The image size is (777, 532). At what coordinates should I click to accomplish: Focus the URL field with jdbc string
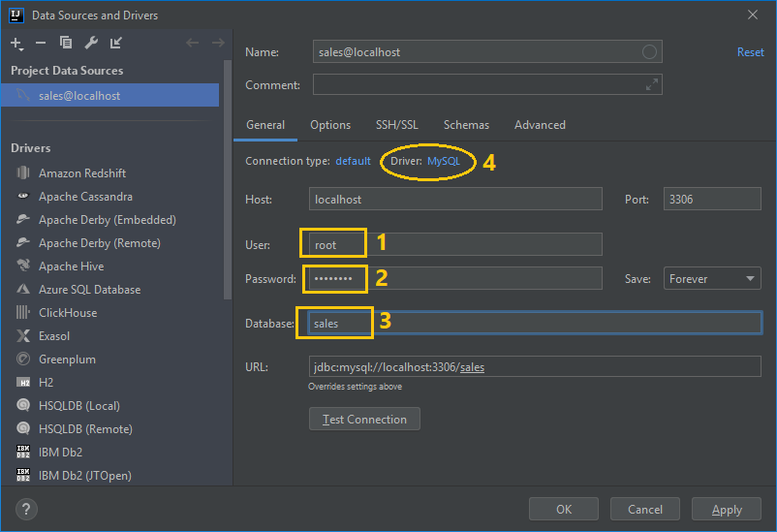[x=535, y=366]
